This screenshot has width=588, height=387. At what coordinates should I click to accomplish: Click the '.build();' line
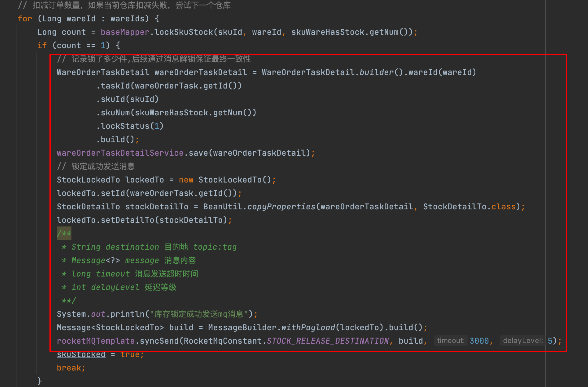[118, 139]
